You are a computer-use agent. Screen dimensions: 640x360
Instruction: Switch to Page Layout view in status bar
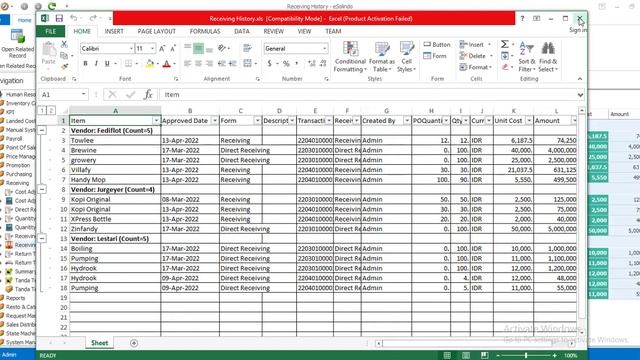point(466,356)
